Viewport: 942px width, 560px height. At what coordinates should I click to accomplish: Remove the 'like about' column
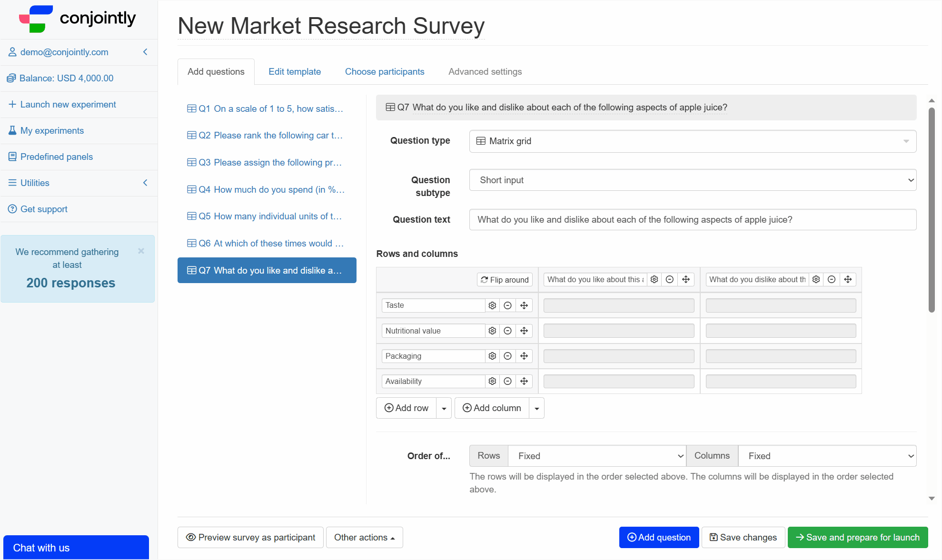coord(670,279)
